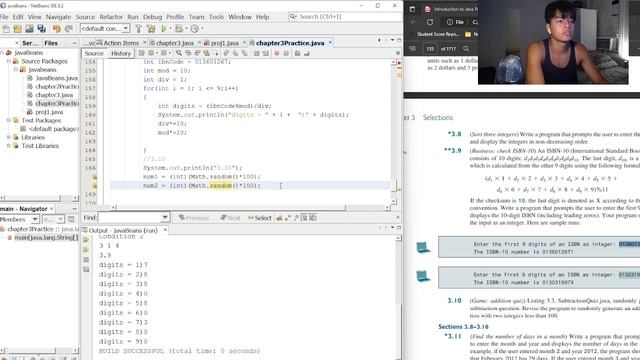Viewport: 640px width, 360px height.
Task: Click the Next button in find bar
Action: pos(231,218)
